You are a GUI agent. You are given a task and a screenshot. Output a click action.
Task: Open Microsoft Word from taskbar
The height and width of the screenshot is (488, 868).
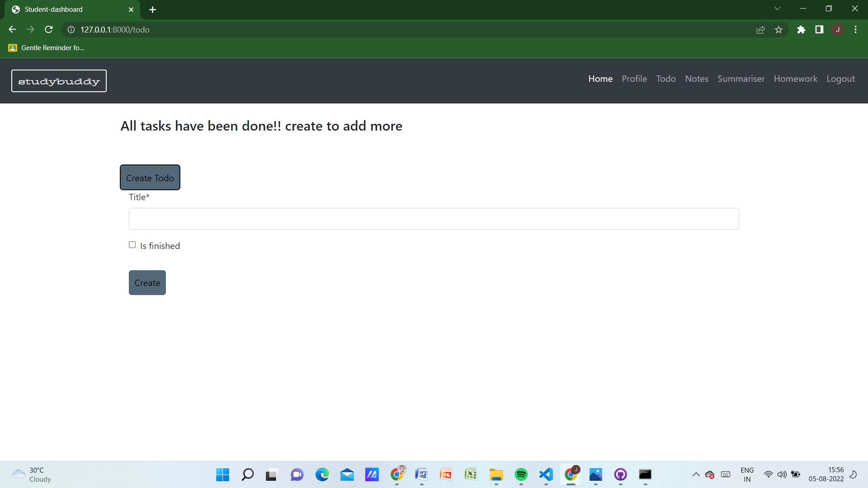tap(422, 474)
